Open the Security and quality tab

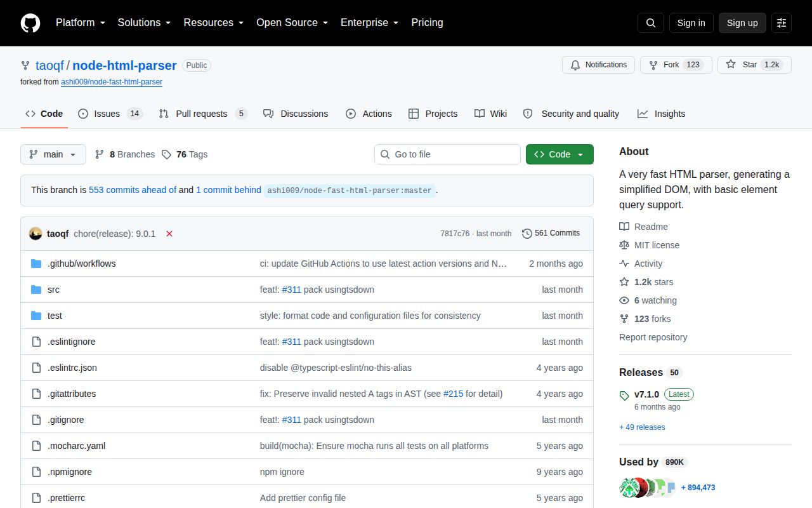click(571, 114)
